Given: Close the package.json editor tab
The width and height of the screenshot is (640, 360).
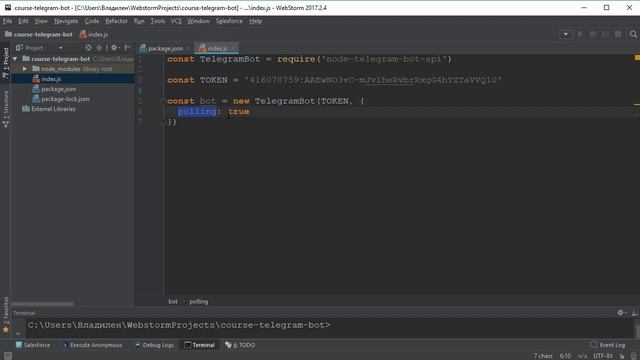Looking at the screenshot, I should (188, 48).
